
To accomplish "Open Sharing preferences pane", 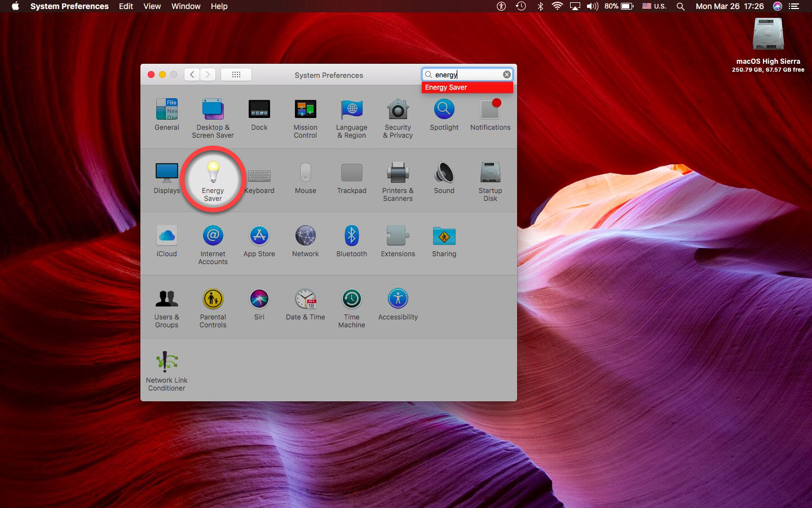I will [444, 241].
